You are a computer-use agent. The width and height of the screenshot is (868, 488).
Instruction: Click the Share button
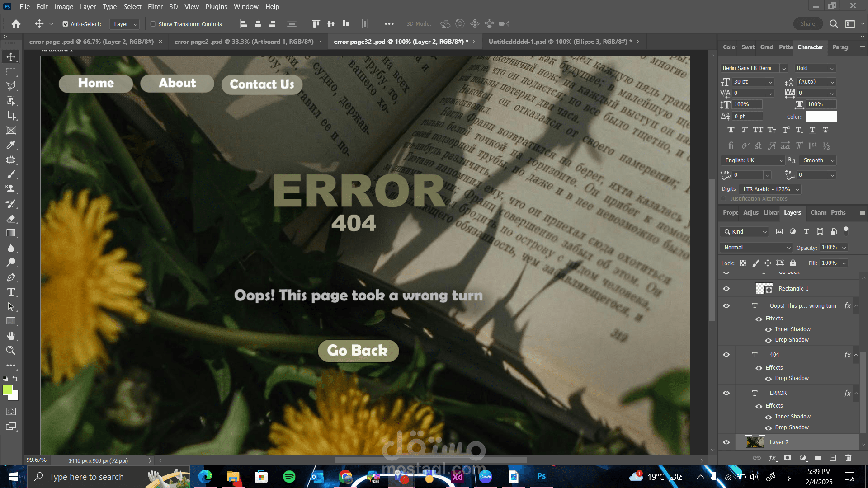807,24
